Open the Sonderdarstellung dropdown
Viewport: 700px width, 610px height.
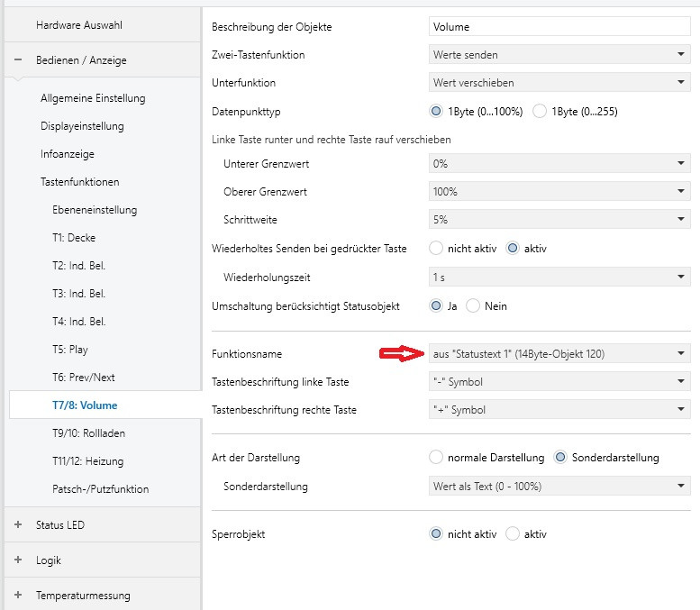pos(559,487)
